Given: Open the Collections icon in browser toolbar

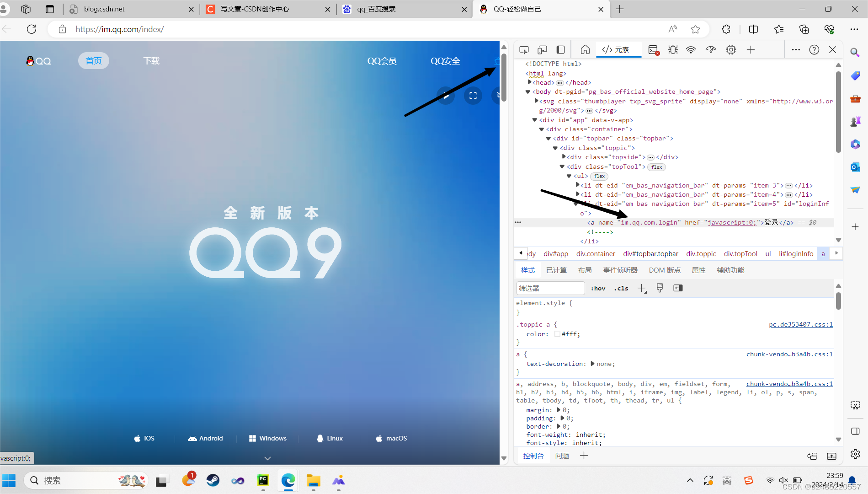Looking at the screenshot, I should click(804, 29).
